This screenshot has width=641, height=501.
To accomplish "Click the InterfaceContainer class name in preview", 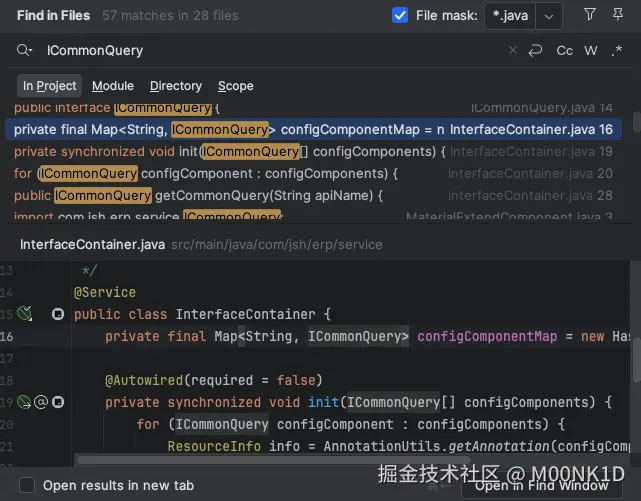I will point(245,314).
